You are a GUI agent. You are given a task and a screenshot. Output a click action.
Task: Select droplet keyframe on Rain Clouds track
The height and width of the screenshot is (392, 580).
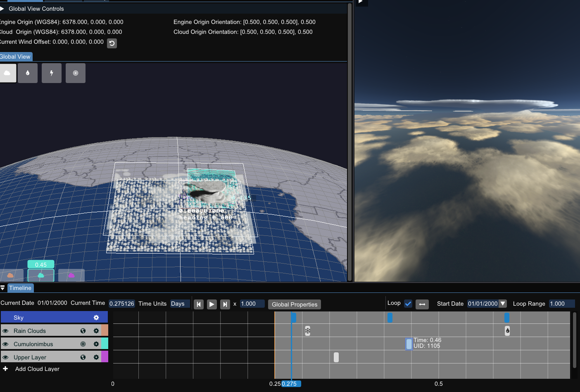[507, 330]
